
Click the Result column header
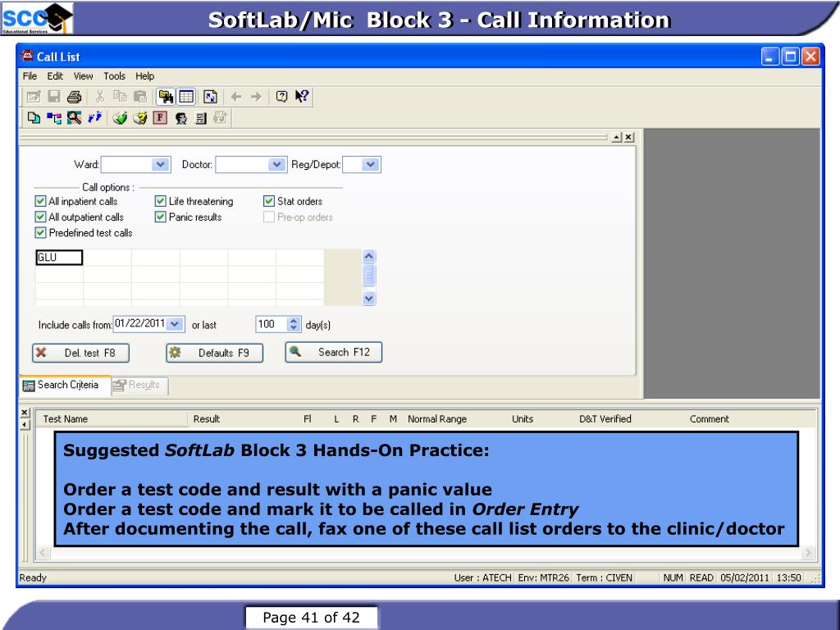206,419
